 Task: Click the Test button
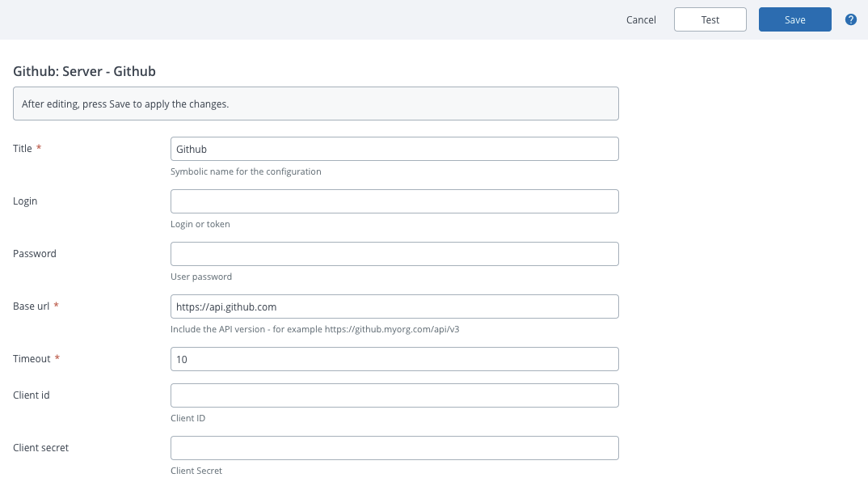710,19
